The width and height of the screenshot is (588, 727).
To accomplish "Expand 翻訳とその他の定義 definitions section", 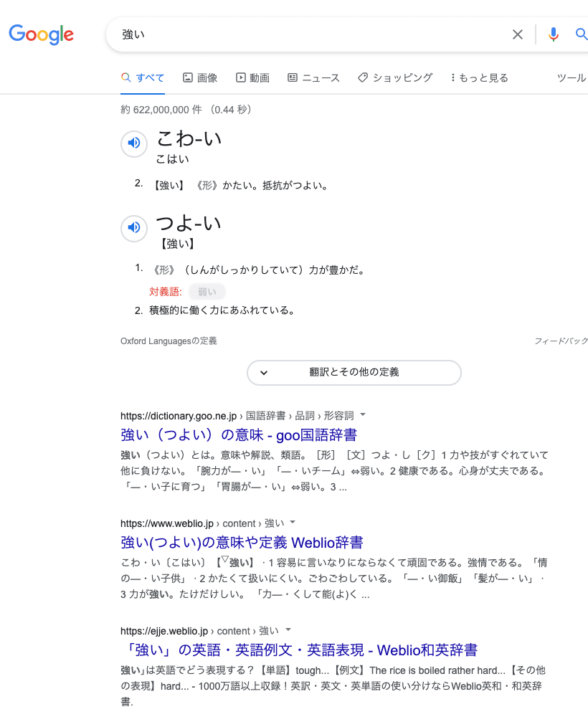I will tap(354, 373).
